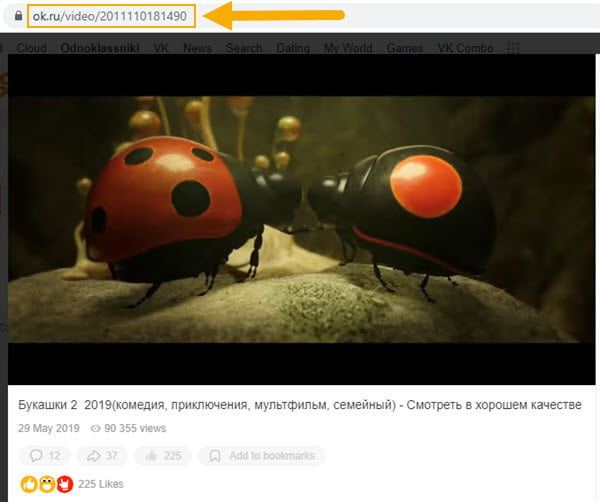Open Search navigation item
The height and width of the screenshot is (502, 600).
(244, 48)
